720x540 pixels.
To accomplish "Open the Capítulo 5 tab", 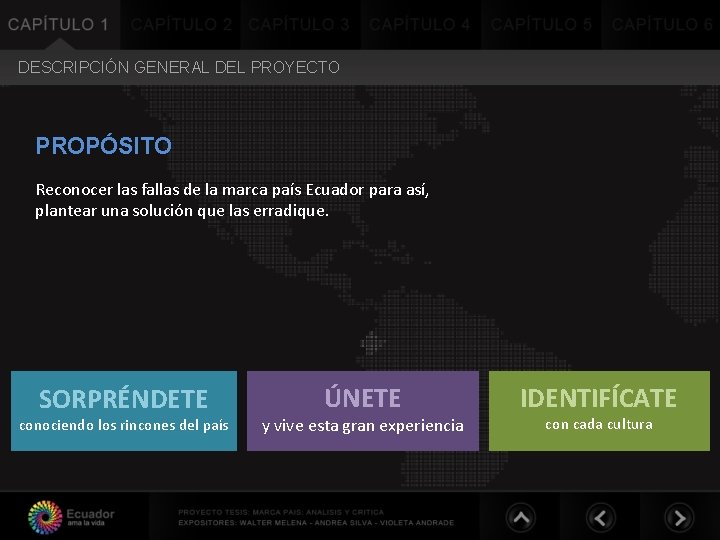I will pyautogui.click(x=541, y=24).
